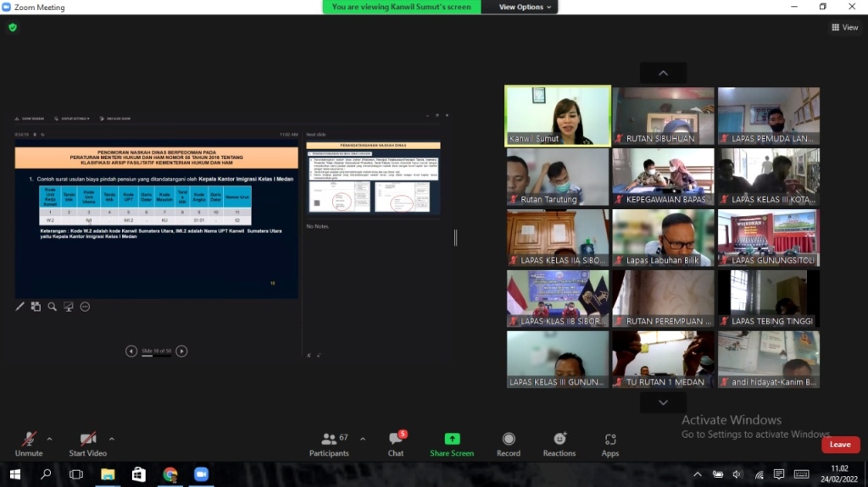Open the Chat panel
The height and width of the screenshot is (487, 868).
point(396,444)
